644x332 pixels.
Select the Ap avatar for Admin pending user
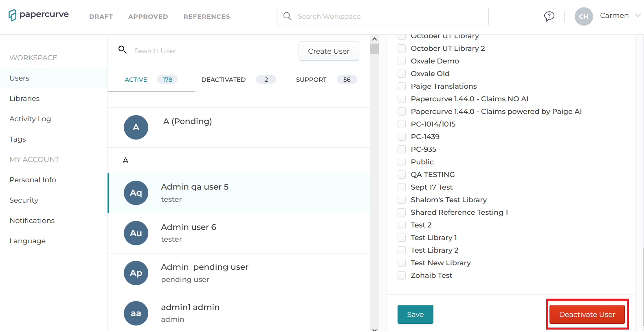[136, 273]
